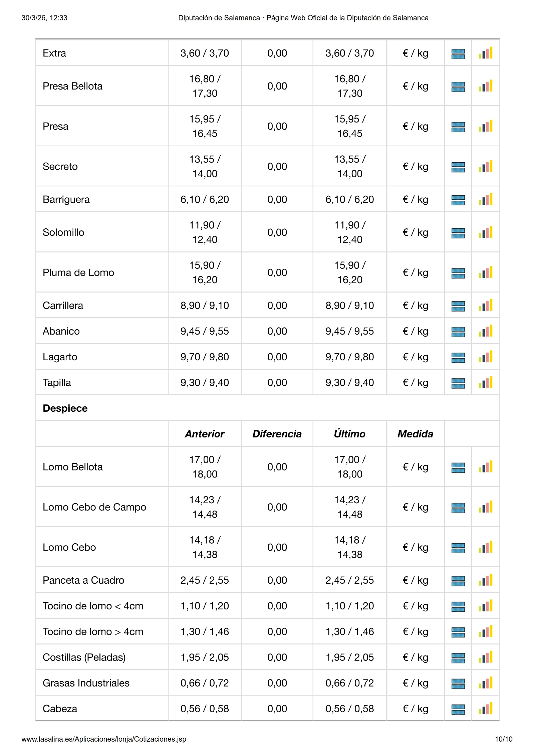The image size is (534, 756).
Task: Show bar chart icon for Costillas (Peladas)
Action: 485,657
